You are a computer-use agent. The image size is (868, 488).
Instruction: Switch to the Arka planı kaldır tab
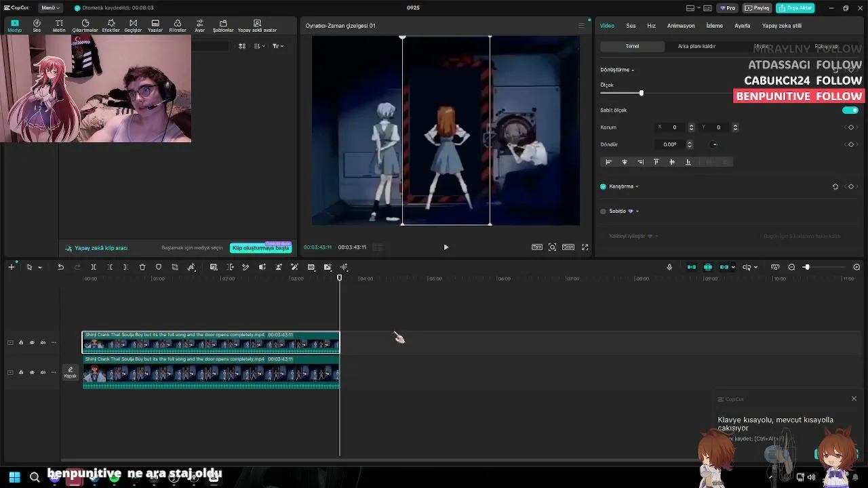coord(696,46)
